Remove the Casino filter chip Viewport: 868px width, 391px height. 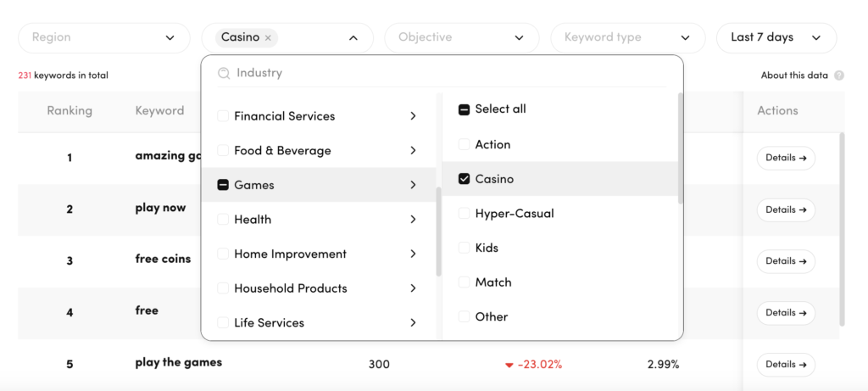click(268, 37)
